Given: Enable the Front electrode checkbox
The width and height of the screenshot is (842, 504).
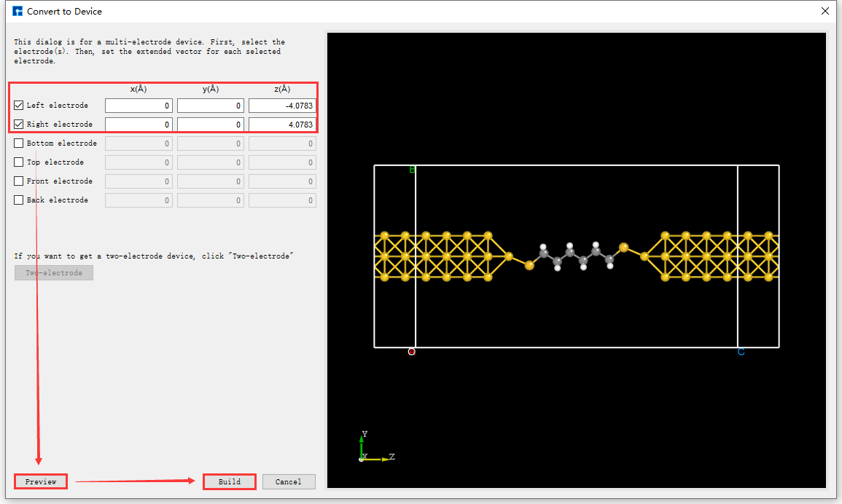Looking at the screenshot, I should (x=18, y=181).
